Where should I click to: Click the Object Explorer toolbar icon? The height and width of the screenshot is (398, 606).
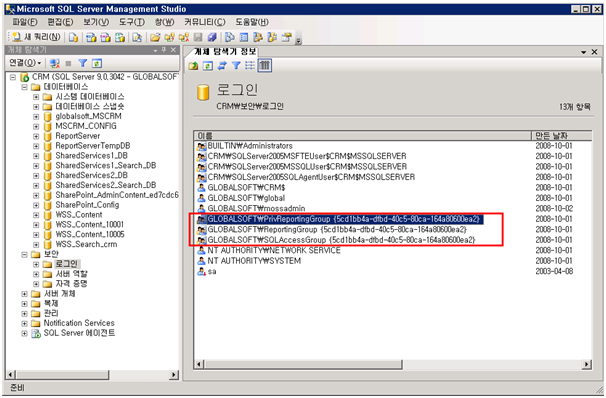tap(258, 37)
